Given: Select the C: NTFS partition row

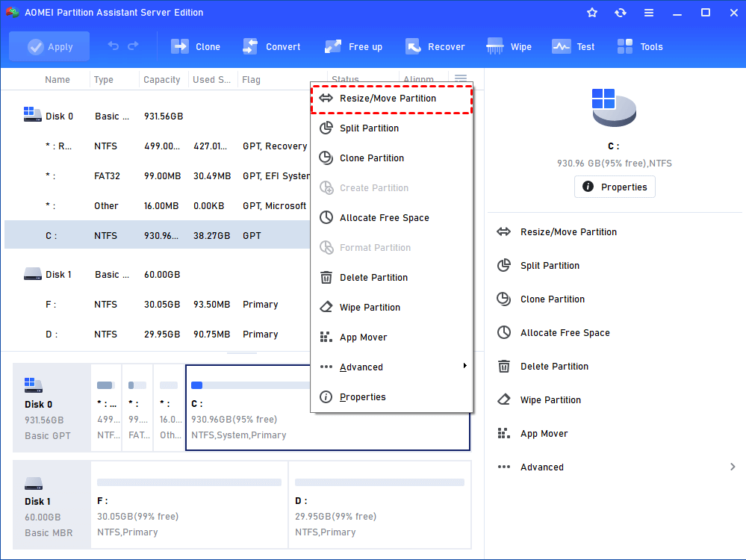Looking at the screenshot, I should 157,235.
